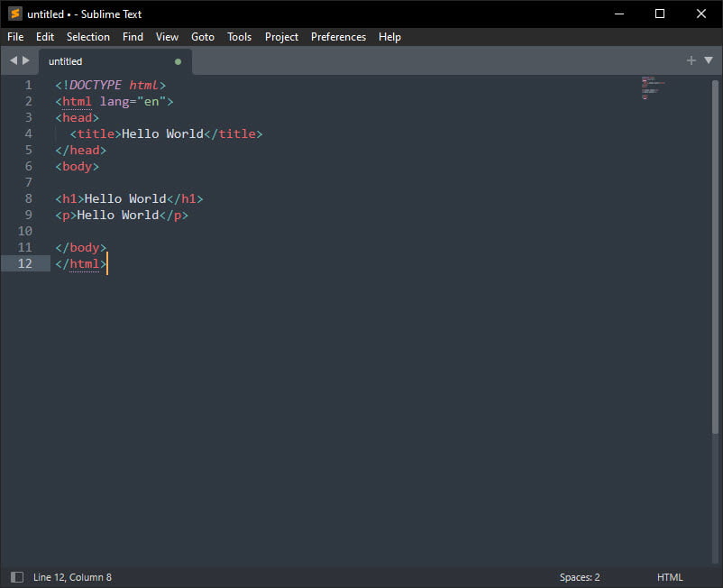Click the title Hello World line
This screenshot has height=588, width=723.
[166, 133]
